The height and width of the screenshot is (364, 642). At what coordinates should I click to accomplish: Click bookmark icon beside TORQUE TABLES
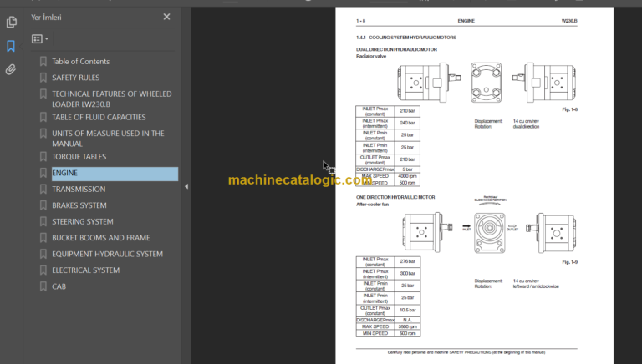pos(43,157)
